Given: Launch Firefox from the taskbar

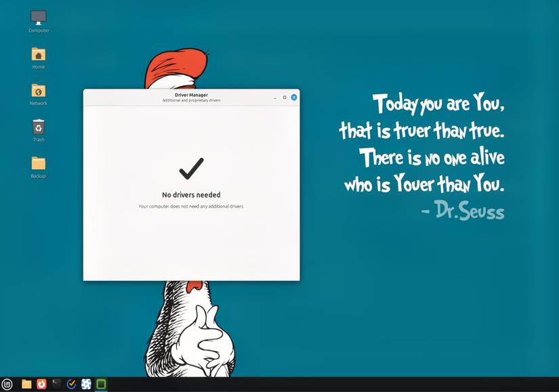Looking at the screenshot, I should pos(41,384).
